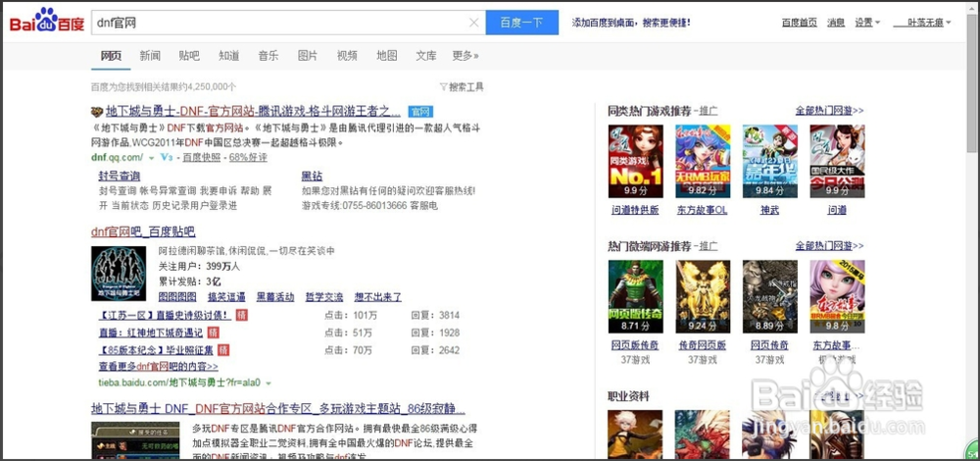Image resolution: width=980 pixels, height=461 pixels.
Task: Switch to the 知道 tab
Action: point(229,56)
